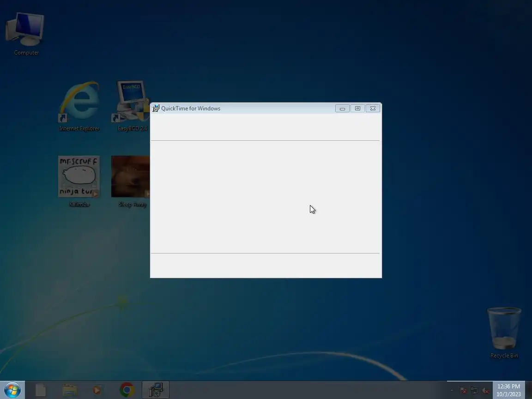Click the blank document icon in the taskbar
532x399 pixels.
click(x=41, y=390)
